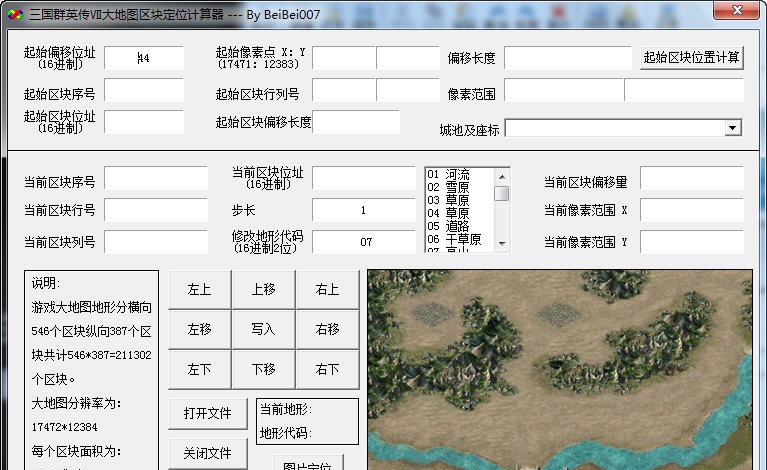Click the 当前区块序号 field
This screenshot has width=767, height=470.
tap(156, 178)
